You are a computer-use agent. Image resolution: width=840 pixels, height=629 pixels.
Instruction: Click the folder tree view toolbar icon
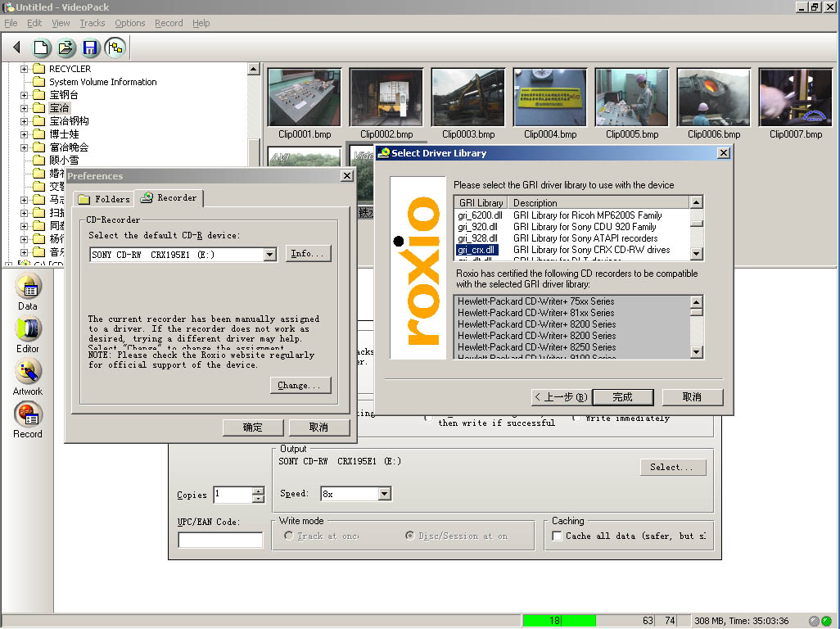[x=115, y=48]
